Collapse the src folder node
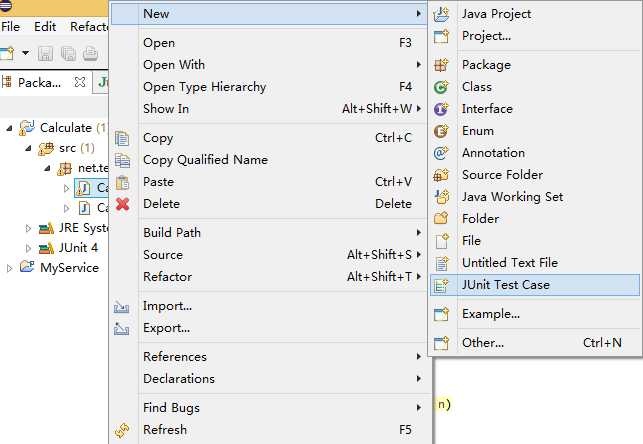Screen dimensions: 643x444 [x=28, y=148]
